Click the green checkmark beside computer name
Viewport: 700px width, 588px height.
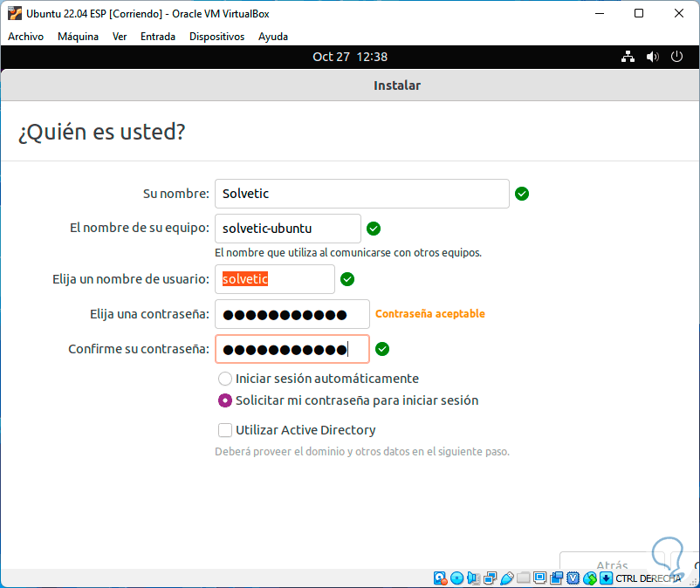coord(374,229)
